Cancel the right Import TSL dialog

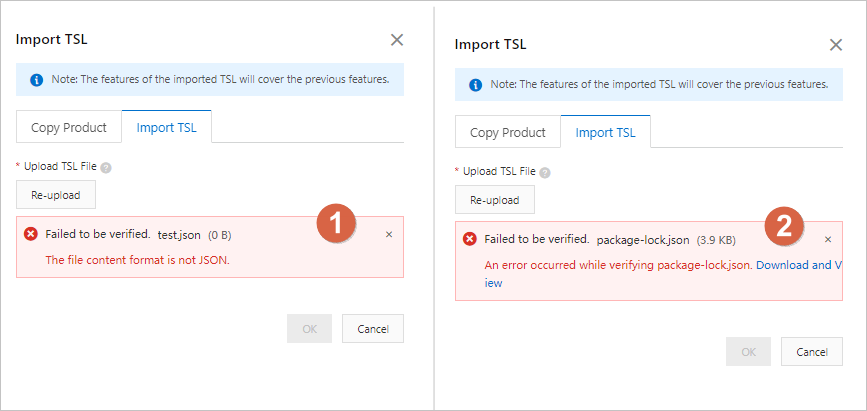(811, 351)
